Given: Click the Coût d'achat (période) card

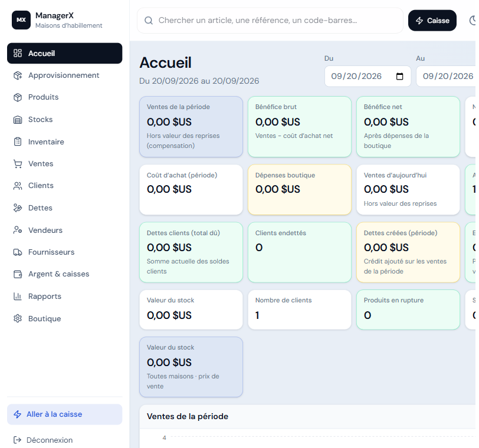Looking at the screenshot, I should (191, 190).
